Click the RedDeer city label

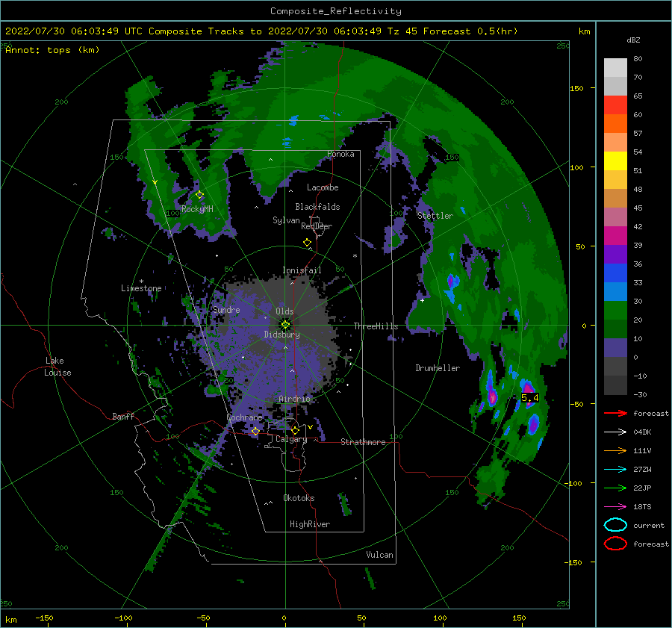[x=317, y=226]
